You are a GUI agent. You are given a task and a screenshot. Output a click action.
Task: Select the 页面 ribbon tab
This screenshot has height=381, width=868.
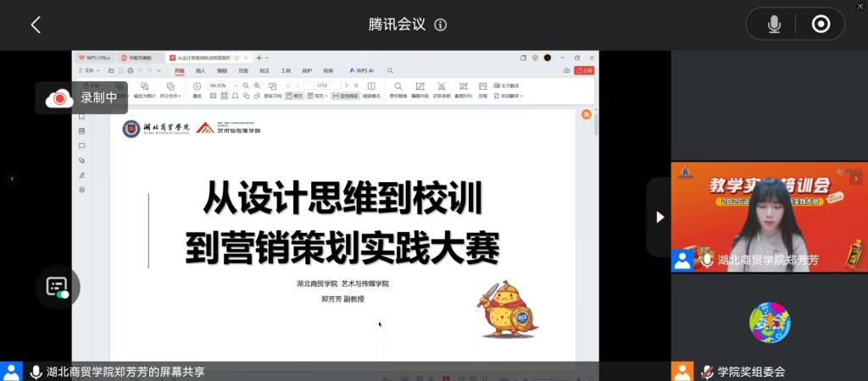coord(243,71)
